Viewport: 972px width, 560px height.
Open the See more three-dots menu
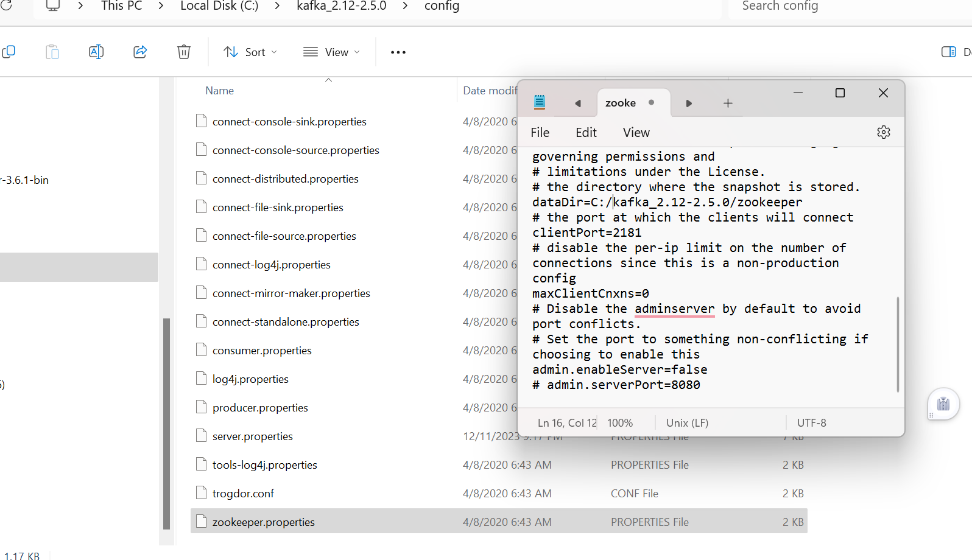pyautogui.click(x=398, y=52)
